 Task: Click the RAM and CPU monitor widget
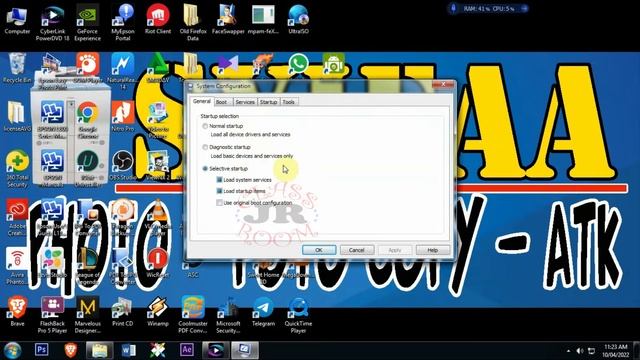(x=489, y=8)
